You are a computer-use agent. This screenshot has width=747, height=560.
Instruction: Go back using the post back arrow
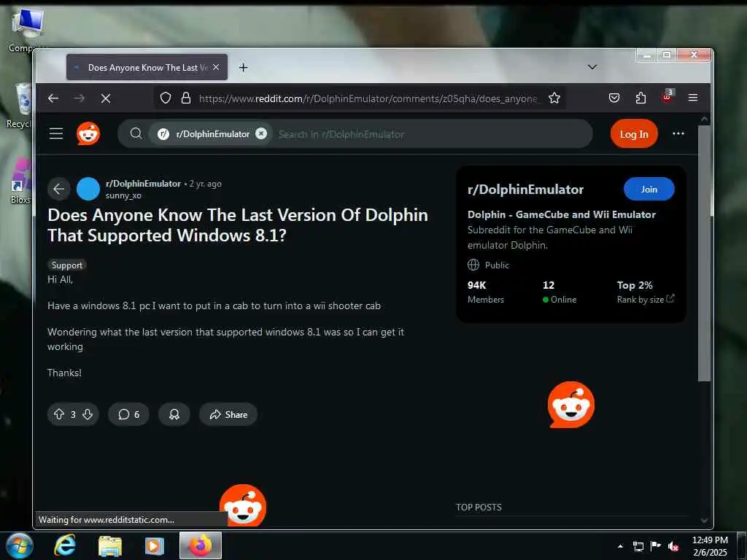(x=58, y=189)
